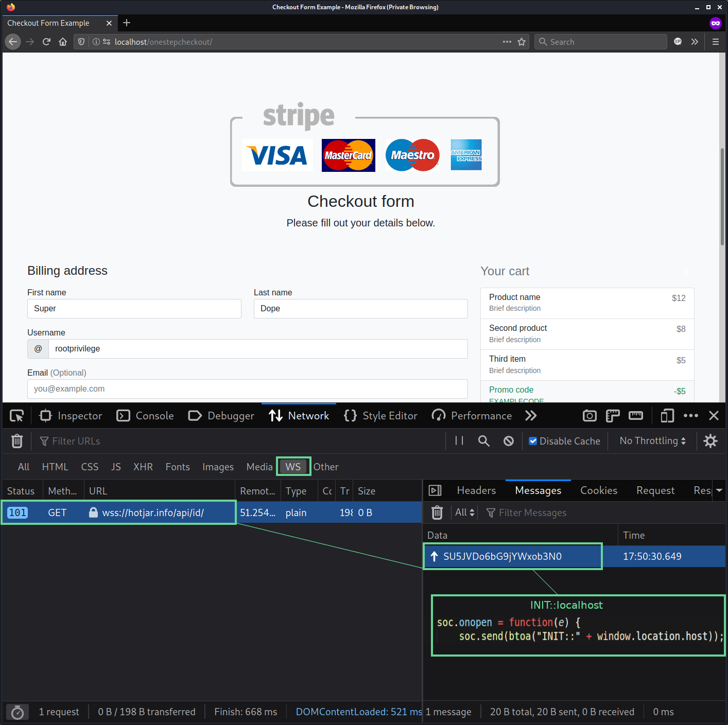The width and height of the screenshot is (728, 725).
Task: Pause network traffic recording
Action: tap(458, 441)
